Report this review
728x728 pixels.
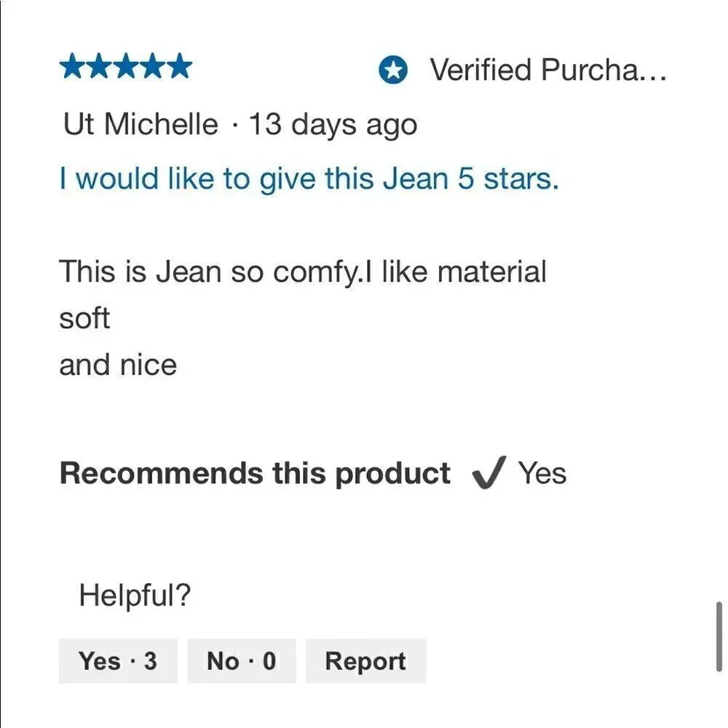(x=366, y=661)
